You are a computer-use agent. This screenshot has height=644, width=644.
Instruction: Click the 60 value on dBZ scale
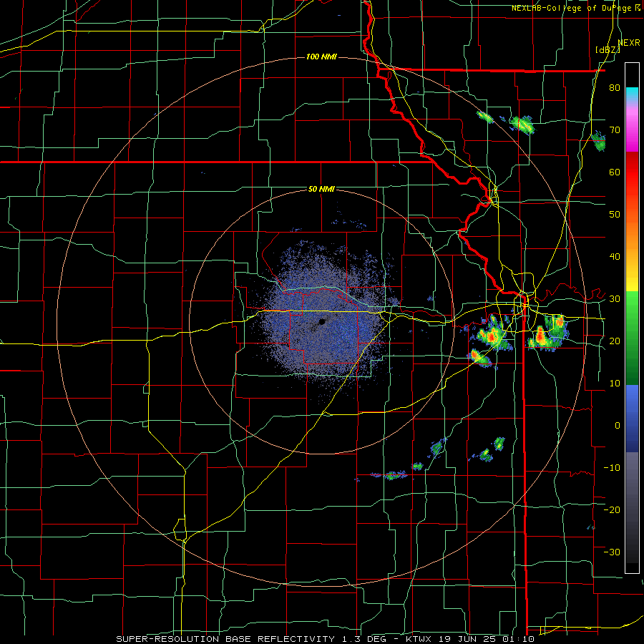[x=615, y=172]
